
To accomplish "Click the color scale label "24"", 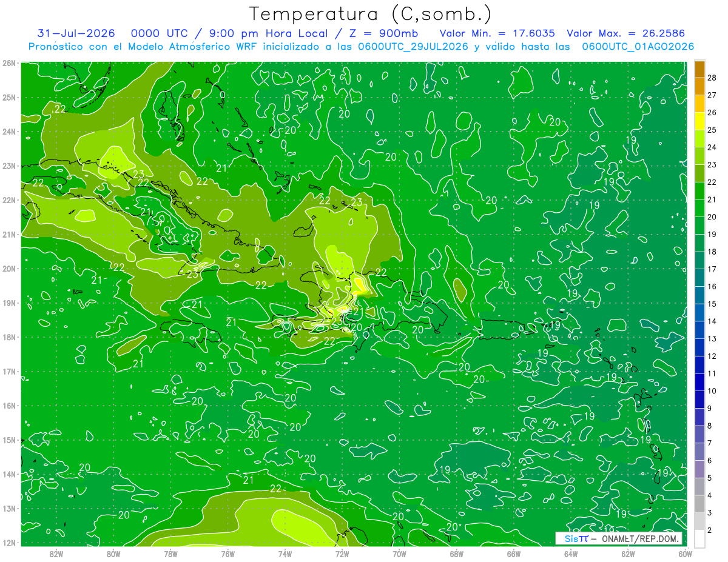I will pos(712,147).
